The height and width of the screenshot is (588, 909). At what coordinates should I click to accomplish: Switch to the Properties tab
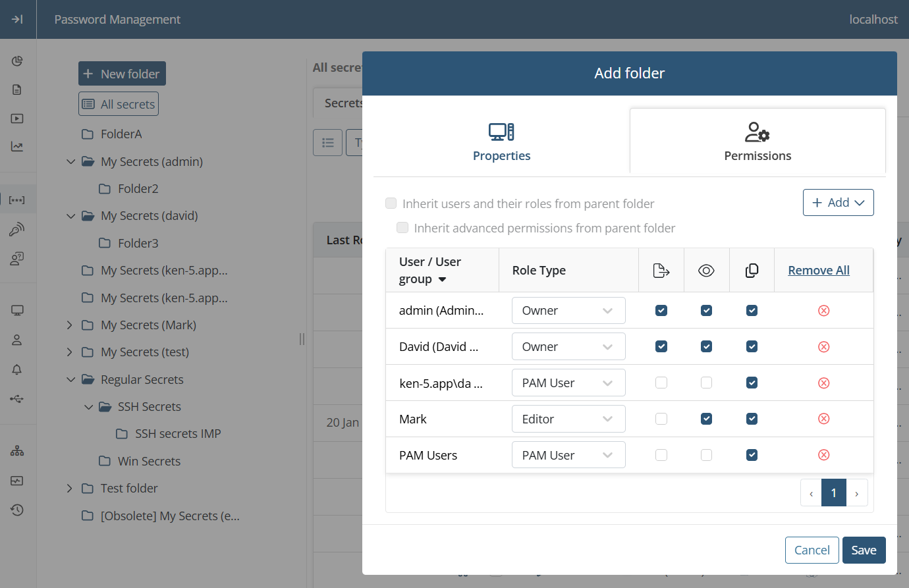point(501,142)
